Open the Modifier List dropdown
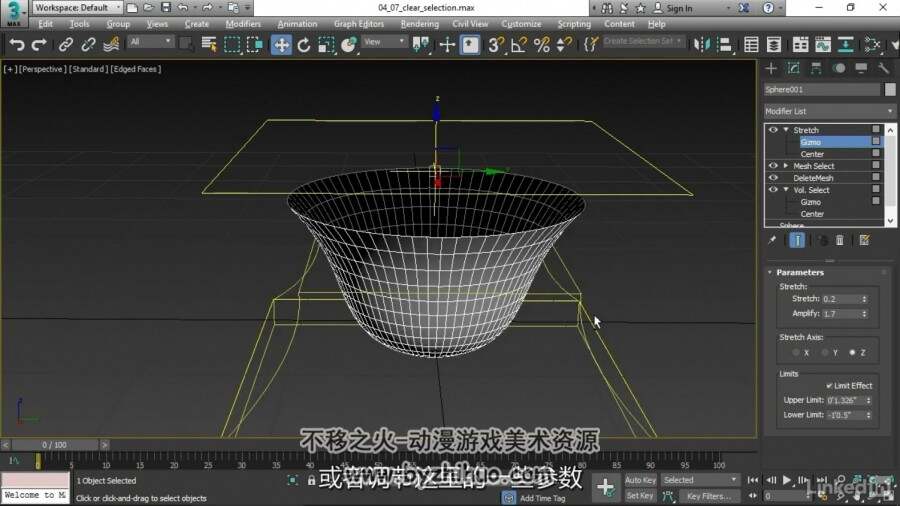This screenshot has height=506, width=900. [829, 111]
